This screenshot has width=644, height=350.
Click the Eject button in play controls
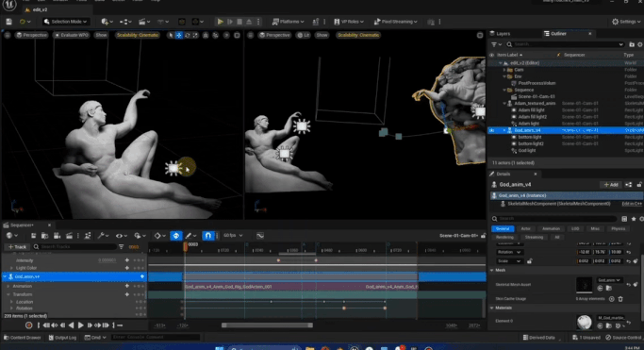[249, 22]
